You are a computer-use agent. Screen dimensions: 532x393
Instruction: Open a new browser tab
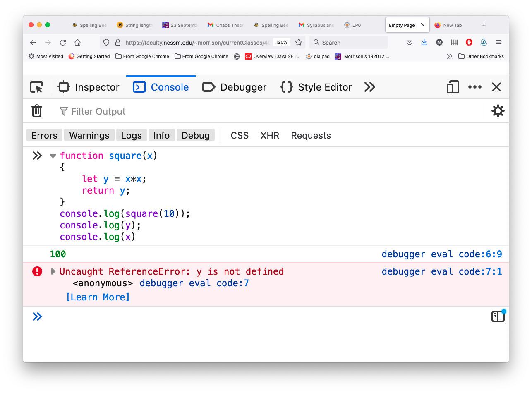484,25
